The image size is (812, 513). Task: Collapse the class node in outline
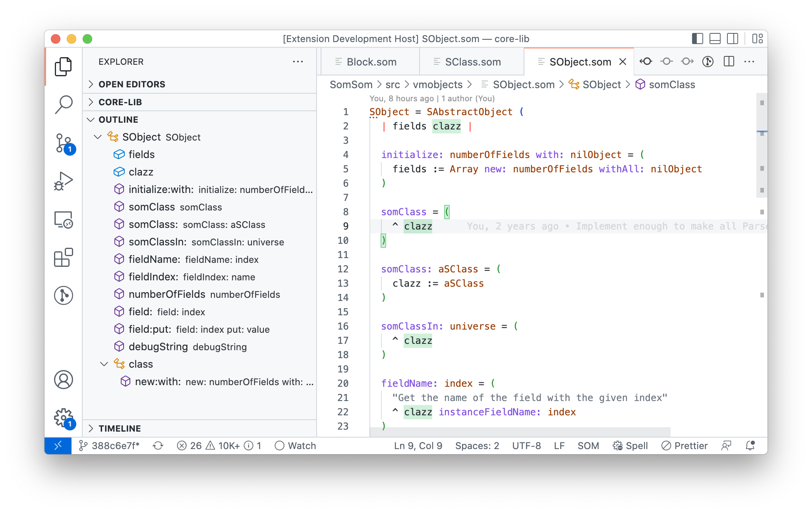[104, 364]
